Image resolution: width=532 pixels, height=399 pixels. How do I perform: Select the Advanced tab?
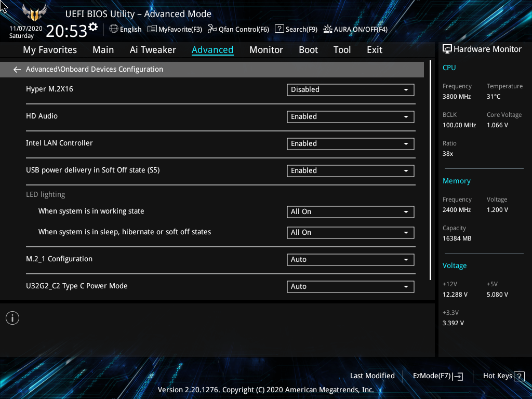pos(212,50)
